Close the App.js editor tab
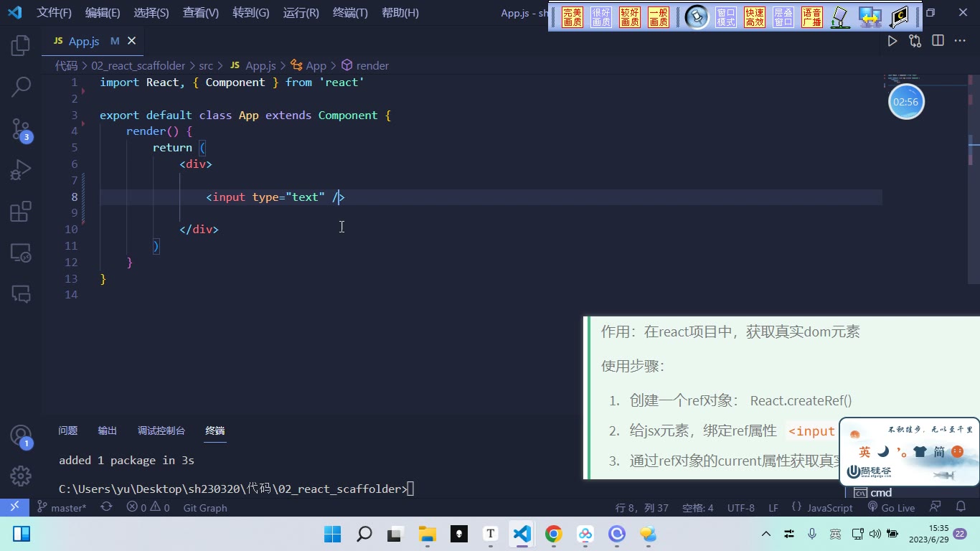The height and width of the screenshot is (551, 980). [x=131, y=41]
